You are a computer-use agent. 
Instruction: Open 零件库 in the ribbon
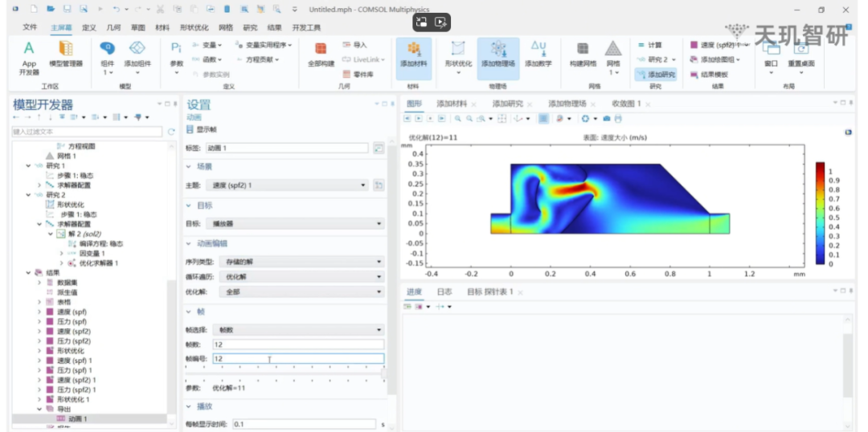pyautogui.click(x=358, y=74)
